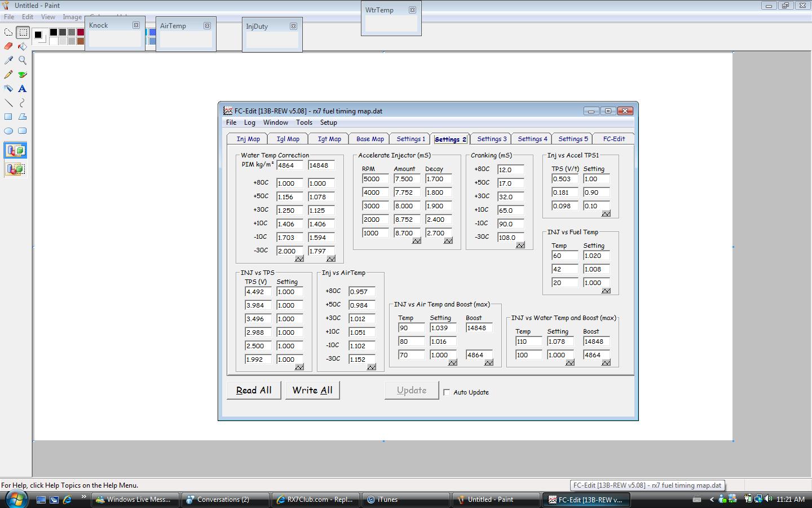Select the Pencil tool
812x508 pixels.
8,75
